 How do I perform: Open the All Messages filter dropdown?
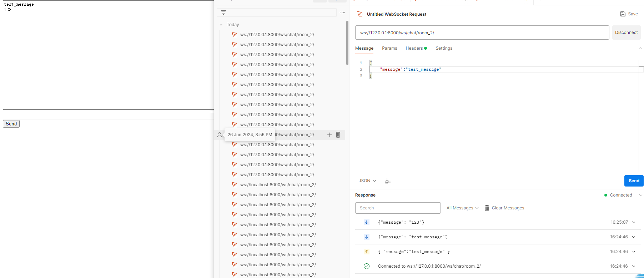coord(462,208)
